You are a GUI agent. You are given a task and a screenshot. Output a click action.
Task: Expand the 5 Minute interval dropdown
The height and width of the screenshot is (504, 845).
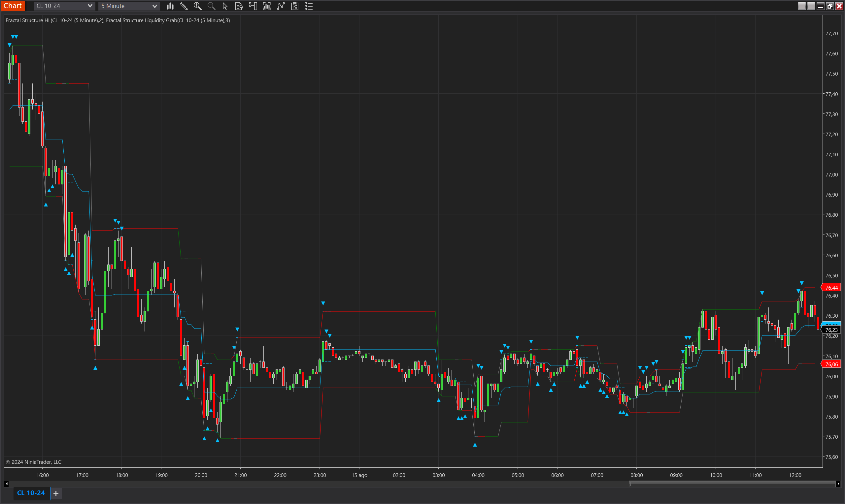129,6
